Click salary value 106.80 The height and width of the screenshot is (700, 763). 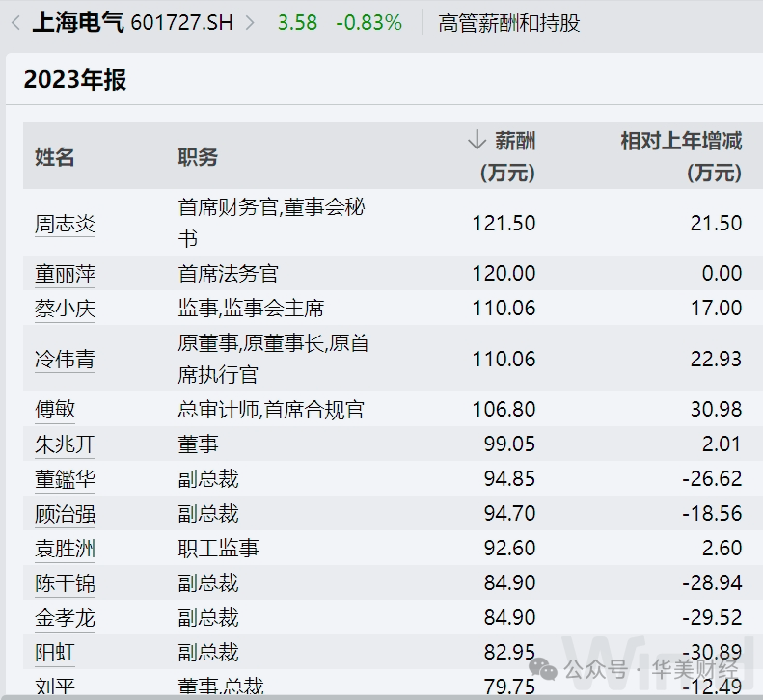pos(504,409)
